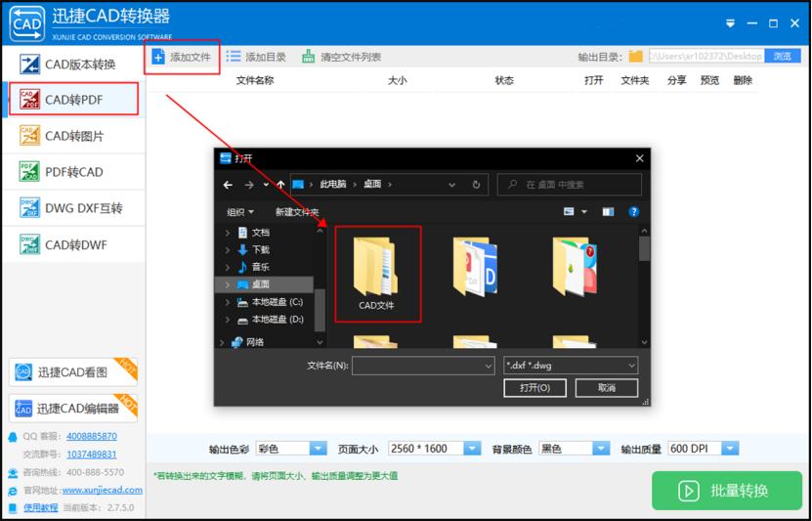Select the CAD转PDF conversion mode
812x521 pixels.
(x=73, y=100)
